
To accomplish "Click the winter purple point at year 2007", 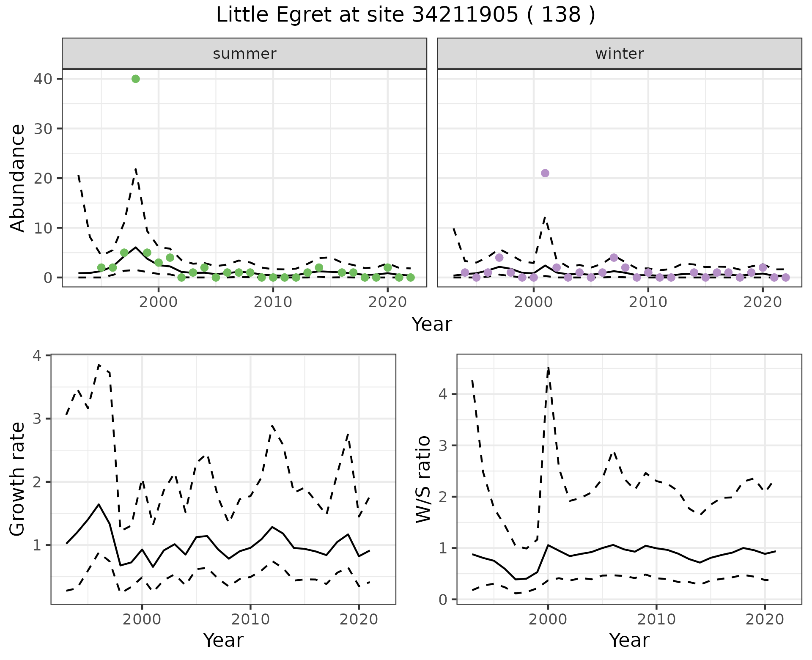I will tap(614, 258).
